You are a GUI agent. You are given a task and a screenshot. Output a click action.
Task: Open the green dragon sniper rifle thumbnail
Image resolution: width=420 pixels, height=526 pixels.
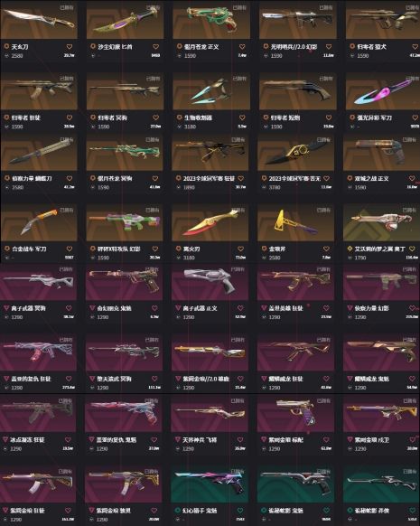(x=125, y=152)
